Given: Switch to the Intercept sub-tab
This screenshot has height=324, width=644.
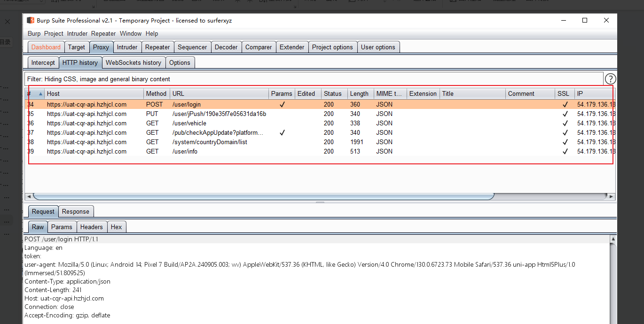Looking at the screenshot, I should point(43,62).
